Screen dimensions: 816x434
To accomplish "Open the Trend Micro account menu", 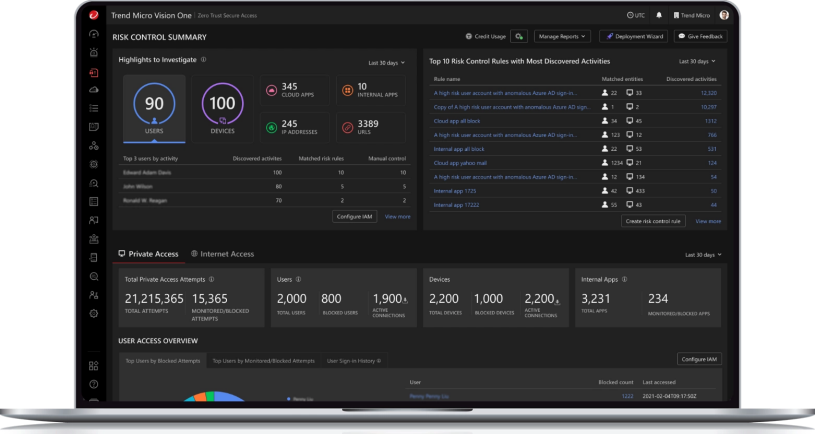I will (692, 15).
